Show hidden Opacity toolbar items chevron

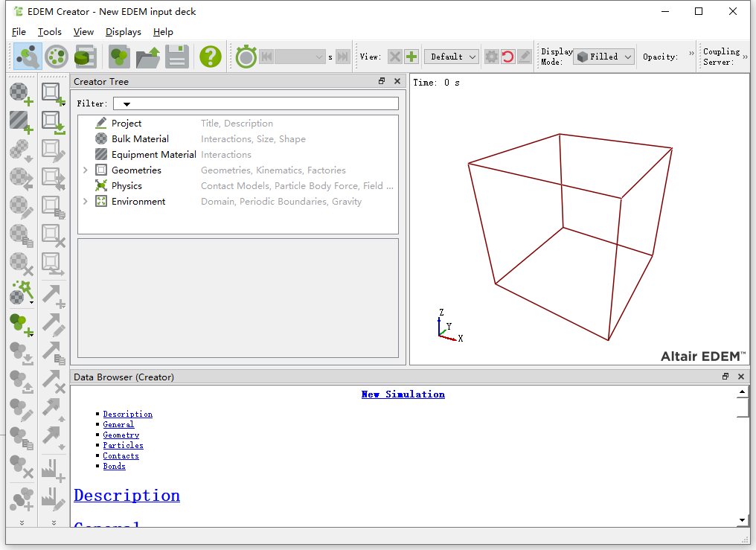(x=691, y=53)
